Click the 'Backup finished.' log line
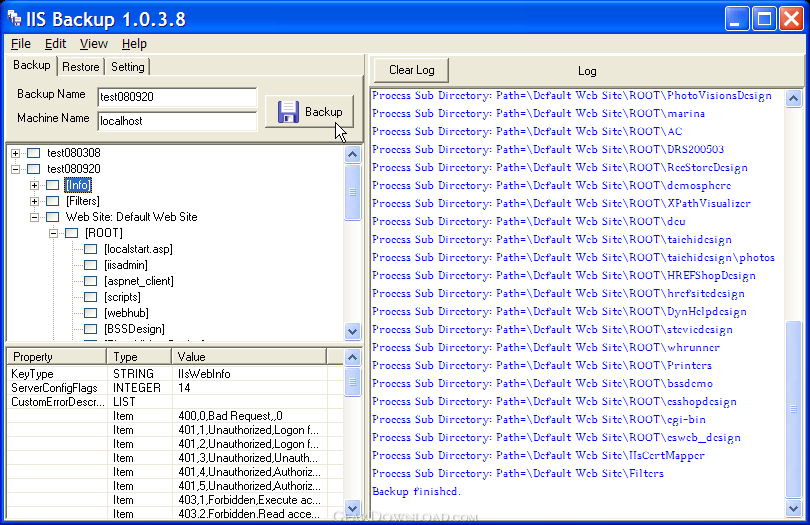 click(x=416, y=491)
